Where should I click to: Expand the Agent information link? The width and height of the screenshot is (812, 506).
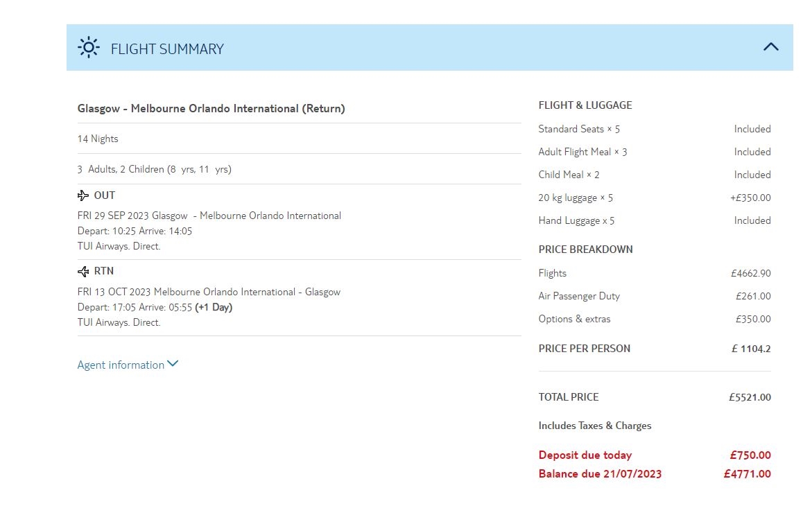tap(121, 365)
